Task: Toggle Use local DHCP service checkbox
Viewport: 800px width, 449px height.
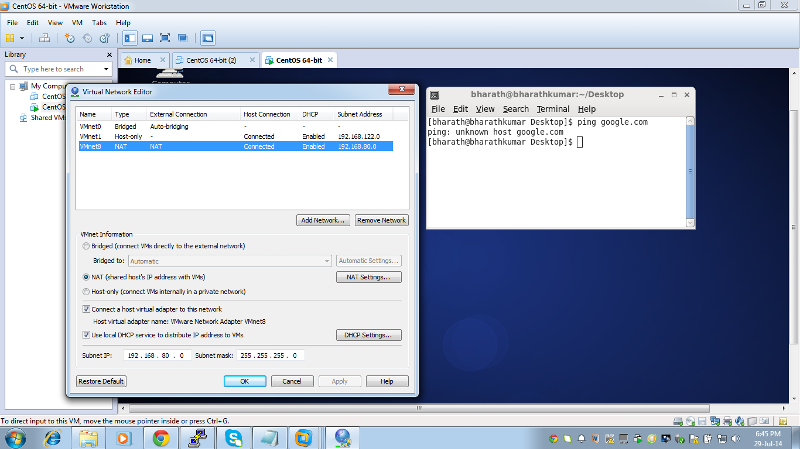Action: 86,335
